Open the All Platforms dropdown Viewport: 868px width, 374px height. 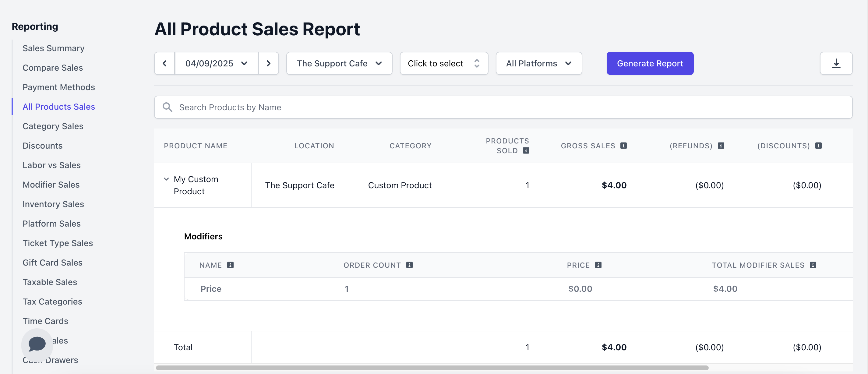538,63
